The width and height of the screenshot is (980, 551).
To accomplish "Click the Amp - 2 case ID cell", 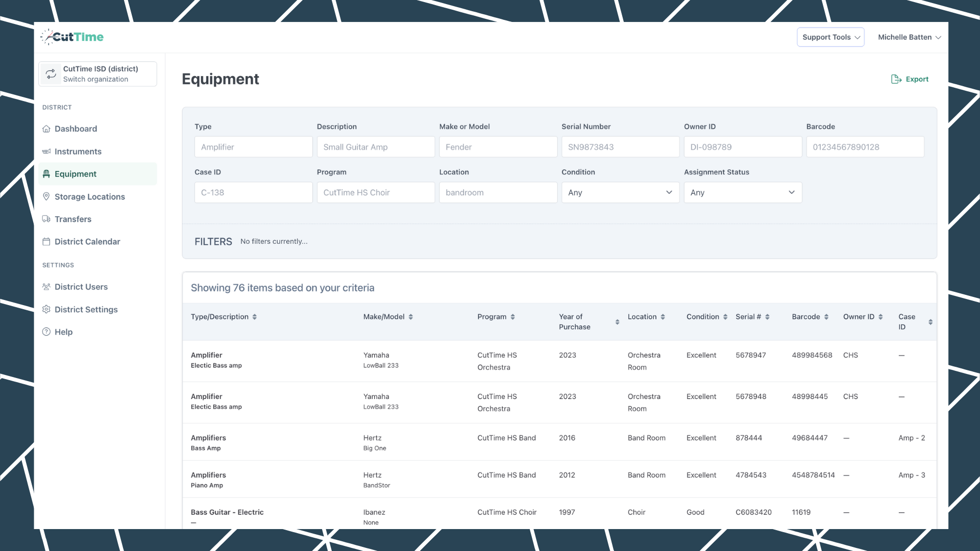I will pos(912,438).
